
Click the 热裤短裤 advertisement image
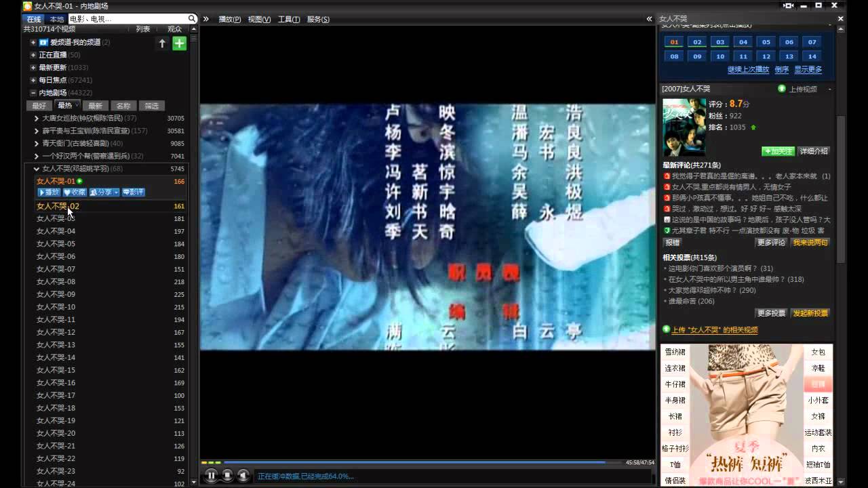[x=746, y=415]
